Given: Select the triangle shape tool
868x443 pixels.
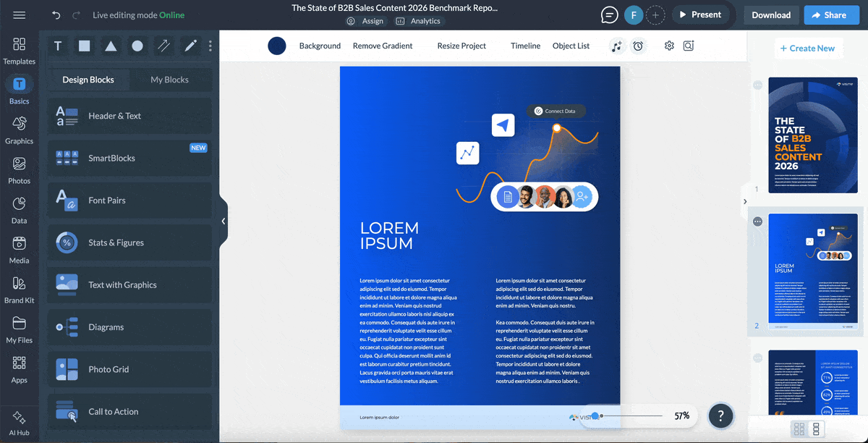Looking at the screenshot, I should (111, 46).
